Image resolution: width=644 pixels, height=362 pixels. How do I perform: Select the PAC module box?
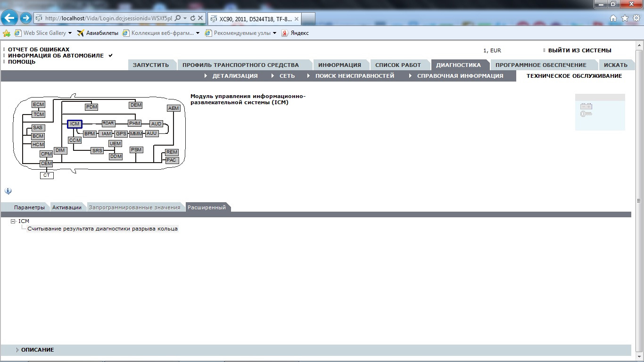172,160
